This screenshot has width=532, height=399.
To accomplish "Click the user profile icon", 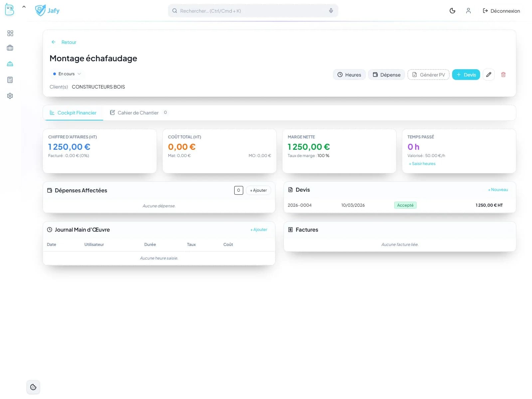I will pos(468,11).
